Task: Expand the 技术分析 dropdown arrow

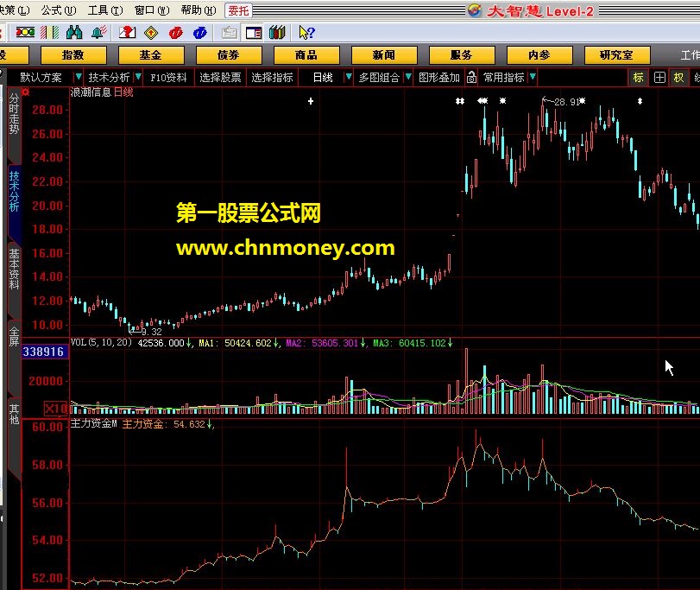Action: coord(138,77)
